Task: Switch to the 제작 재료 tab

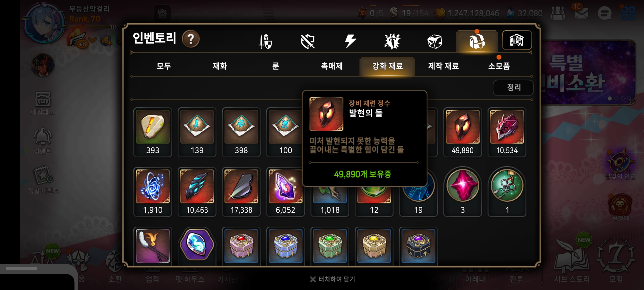Action: click(443, 66)
